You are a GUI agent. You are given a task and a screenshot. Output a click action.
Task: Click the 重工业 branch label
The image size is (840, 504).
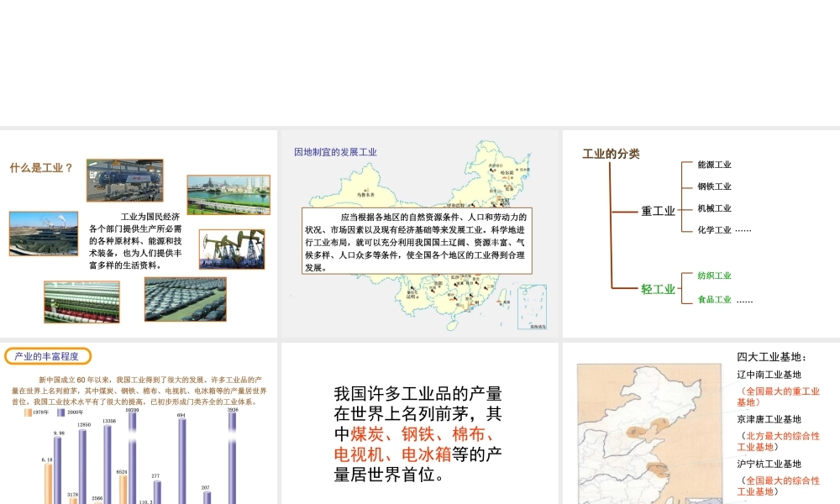pyautogui.click(x=658, y=211)
